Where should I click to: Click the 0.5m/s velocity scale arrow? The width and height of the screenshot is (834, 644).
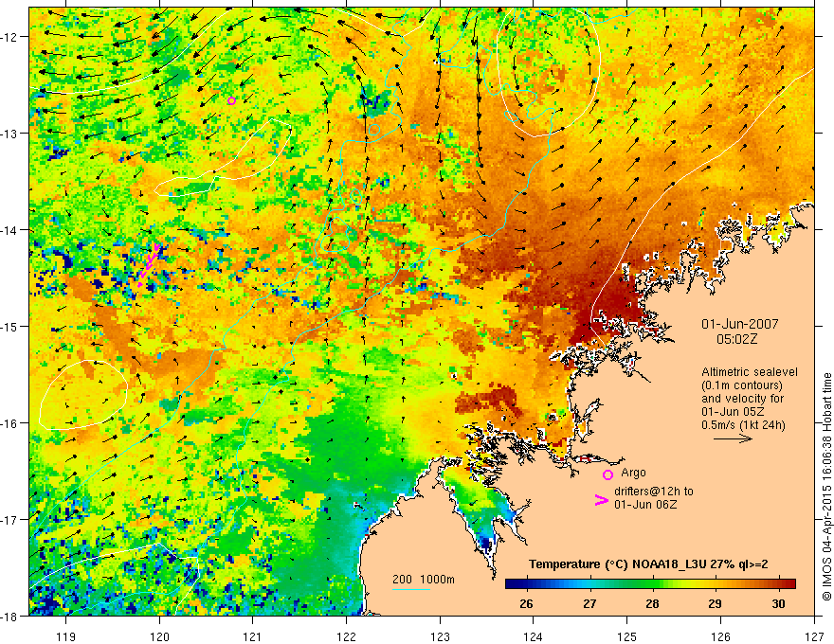click(x=733, y=438)
